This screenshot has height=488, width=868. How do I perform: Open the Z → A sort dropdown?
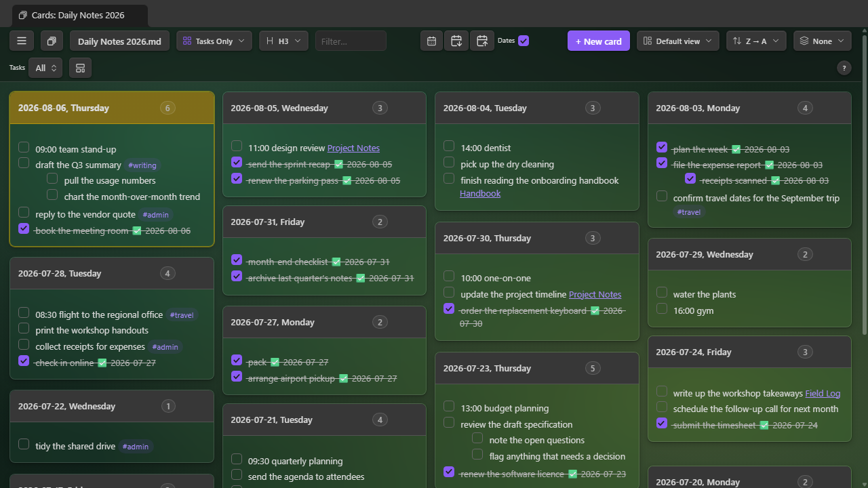pos(756,41)
